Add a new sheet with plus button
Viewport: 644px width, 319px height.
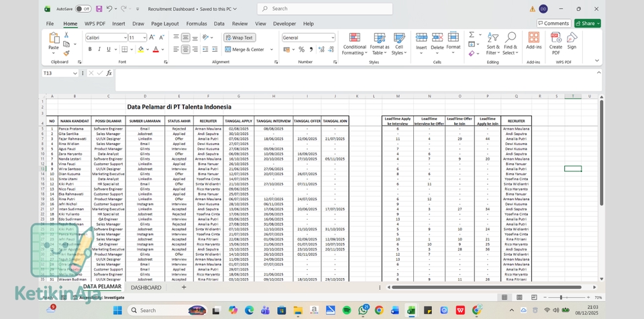(x=184, y=287)
